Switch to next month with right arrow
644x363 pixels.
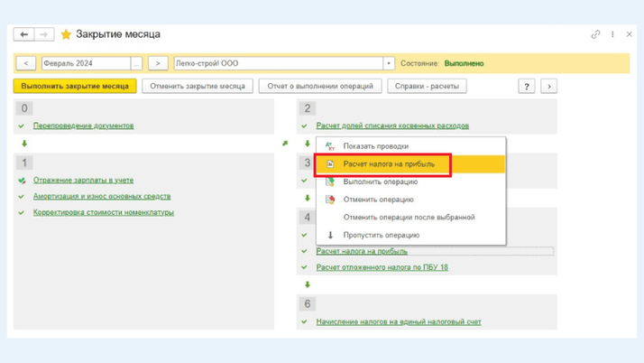pos(158,63)
